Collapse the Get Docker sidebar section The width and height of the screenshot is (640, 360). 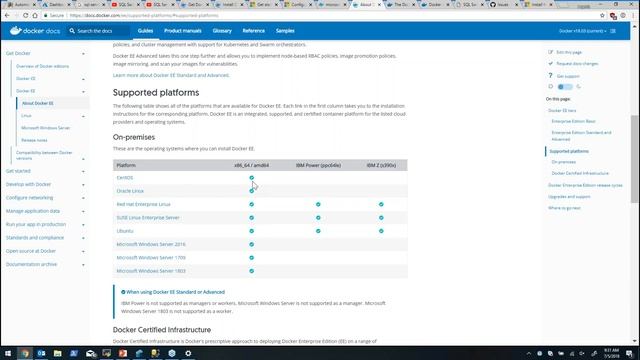[x=83, y=53]
